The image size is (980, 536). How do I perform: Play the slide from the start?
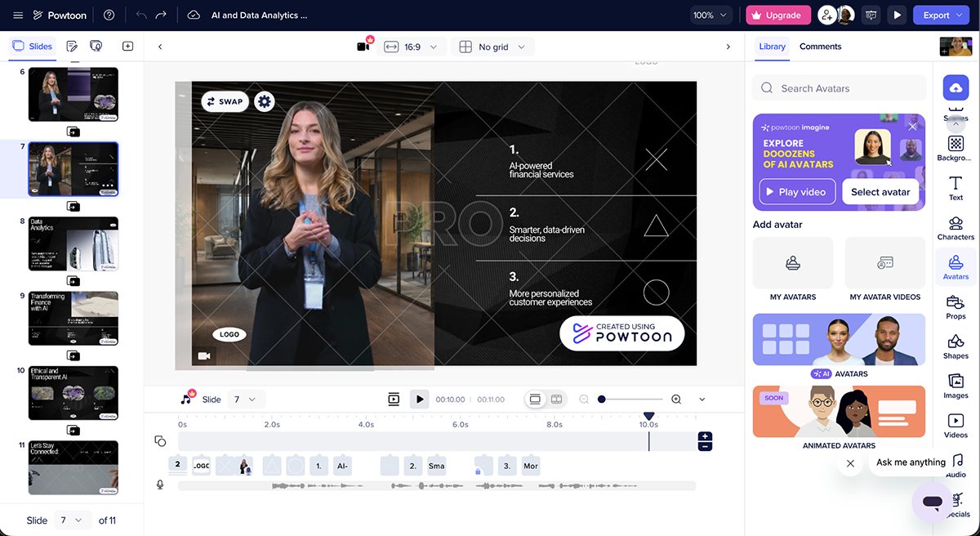394,400
